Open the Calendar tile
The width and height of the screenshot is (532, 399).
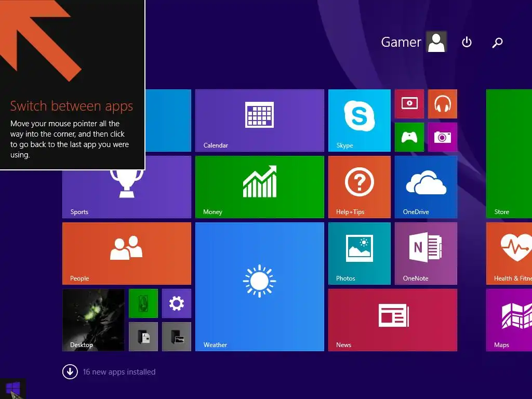pyautogui.click(x=260, y=121)
